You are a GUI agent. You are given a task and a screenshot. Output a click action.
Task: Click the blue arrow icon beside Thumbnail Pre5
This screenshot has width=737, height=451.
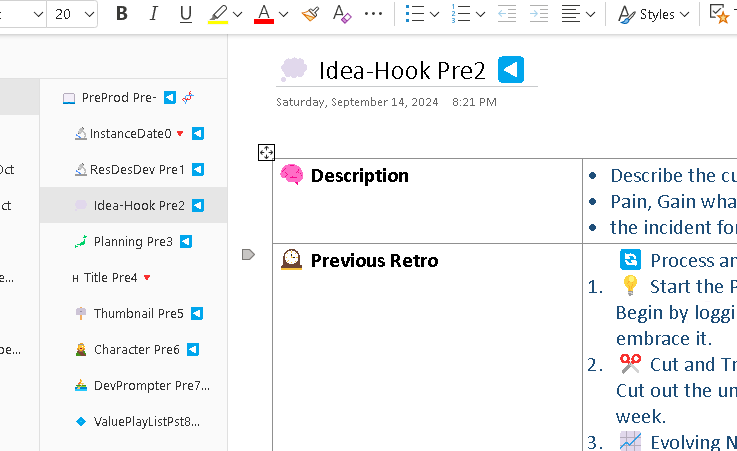coord(197,313)
